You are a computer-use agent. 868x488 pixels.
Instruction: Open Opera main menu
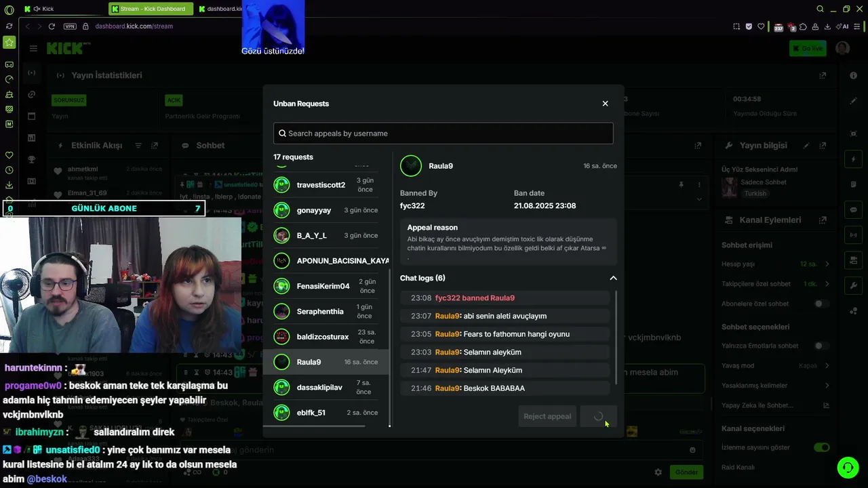point(9,9)
